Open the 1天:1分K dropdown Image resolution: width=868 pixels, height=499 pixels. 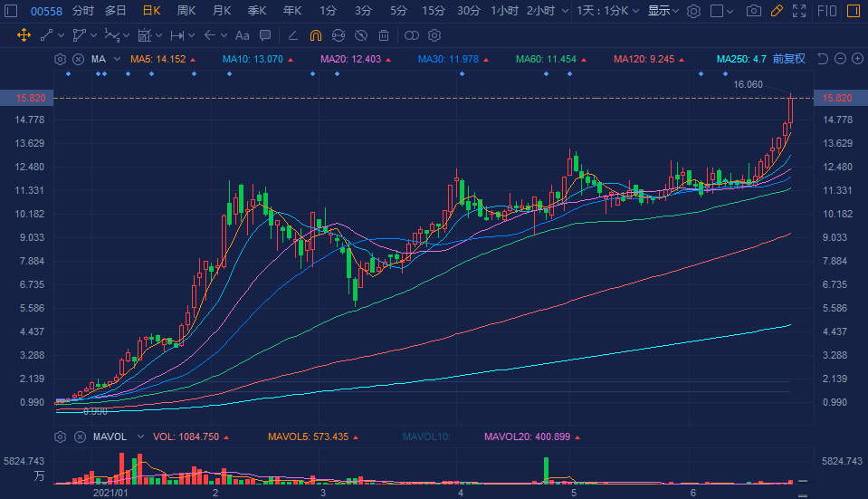[608, 11]
